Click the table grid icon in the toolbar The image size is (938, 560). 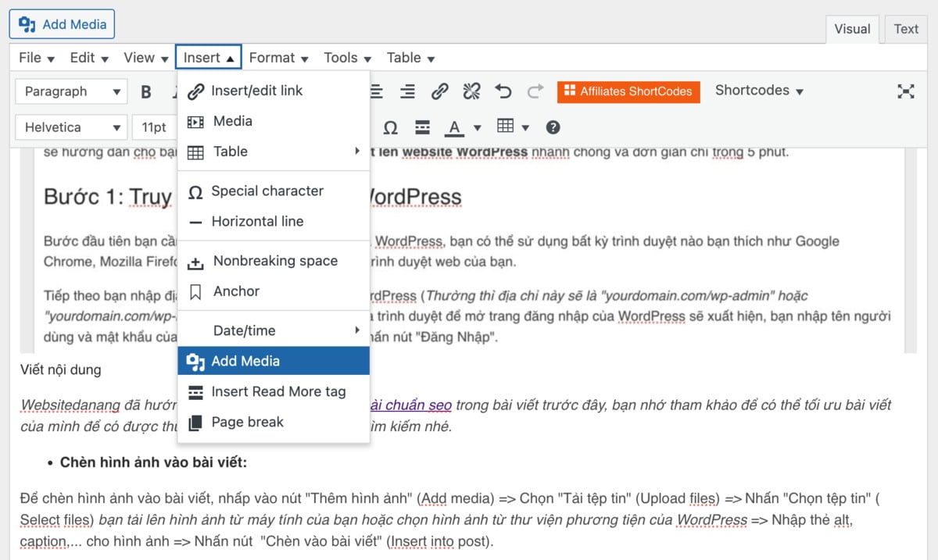pyautogui.click(x=506, y=127)
